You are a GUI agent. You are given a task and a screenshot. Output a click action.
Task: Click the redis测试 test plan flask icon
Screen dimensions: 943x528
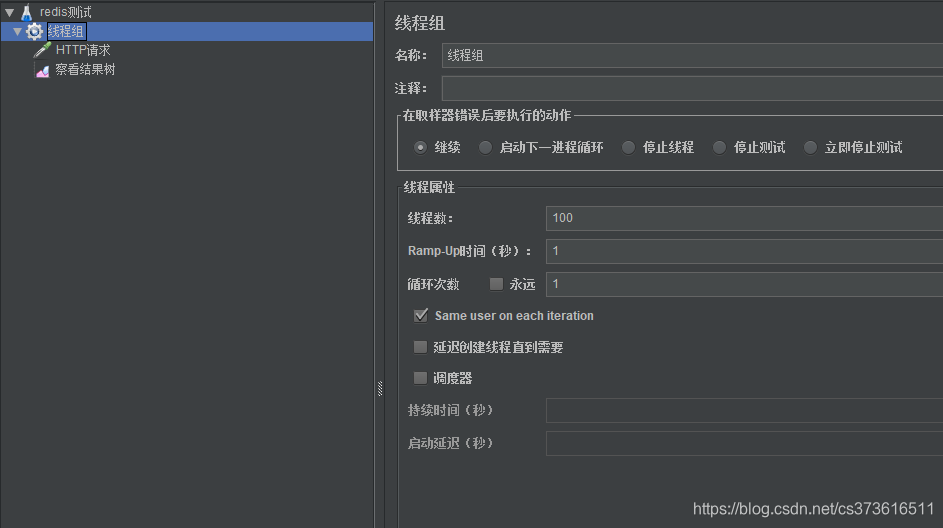(x=26, y=12)
